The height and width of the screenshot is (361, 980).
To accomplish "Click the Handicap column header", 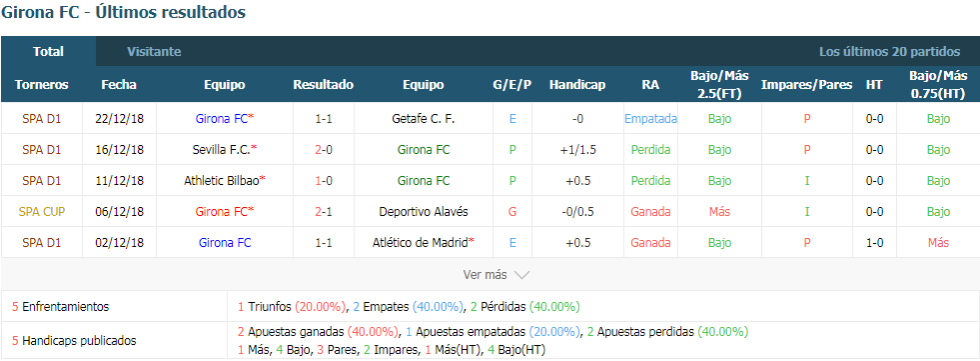I will (577, 84).
